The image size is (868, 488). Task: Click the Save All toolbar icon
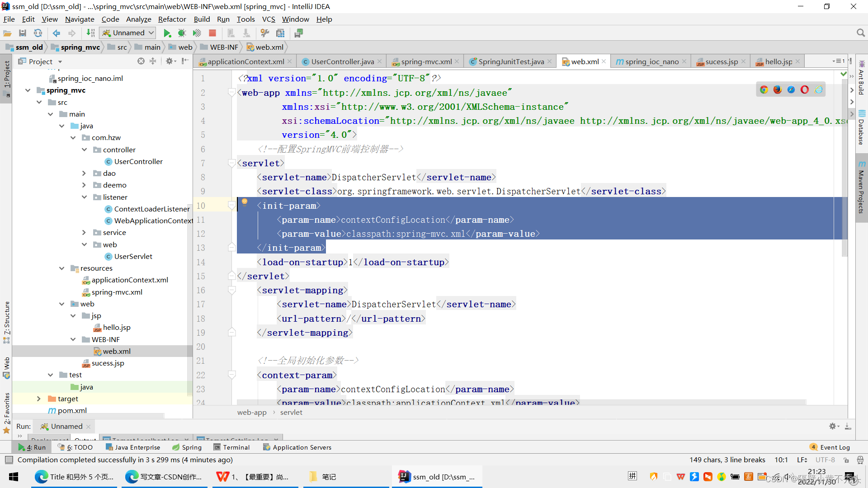(23, 33)
